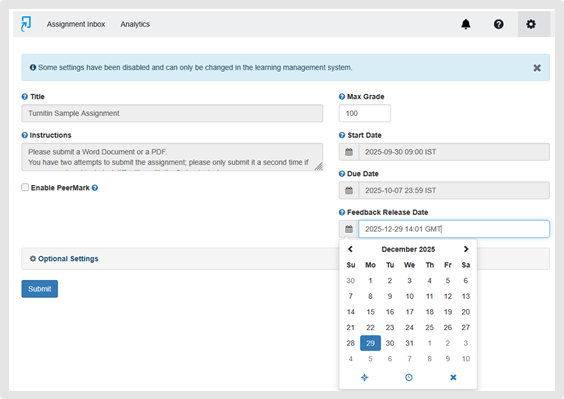The width and height of the screenshot is (564, 399).
Task: Click the Start Date calendar icon
Action: [x=349, y=152]
